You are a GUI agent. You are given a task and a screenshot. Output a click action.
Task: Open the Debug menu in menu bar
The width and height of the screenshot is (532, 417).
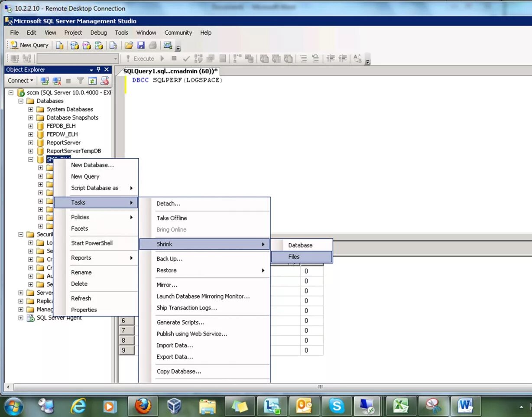pos(98,33)
